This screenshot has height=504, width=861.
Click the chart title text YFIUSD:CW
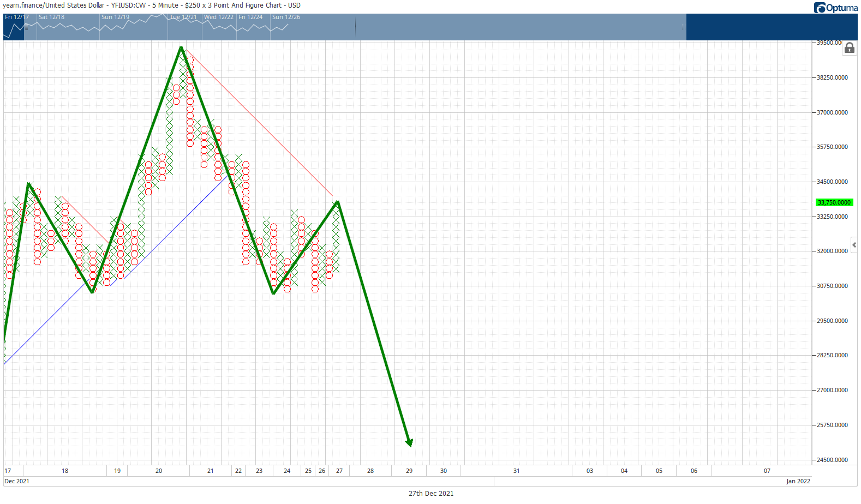coord(128,5)
